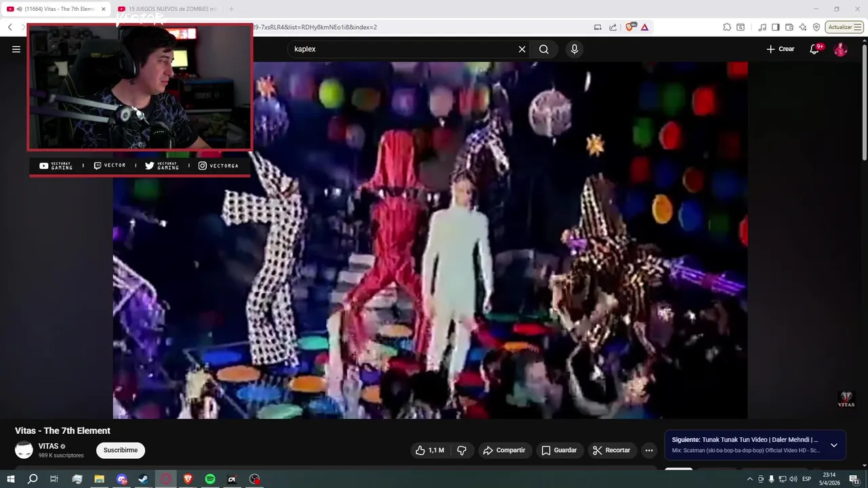The width and height of the screenshot is (868, 488).
Task: Open the VITAS channel avatar
Action: (x=24, y=450)
